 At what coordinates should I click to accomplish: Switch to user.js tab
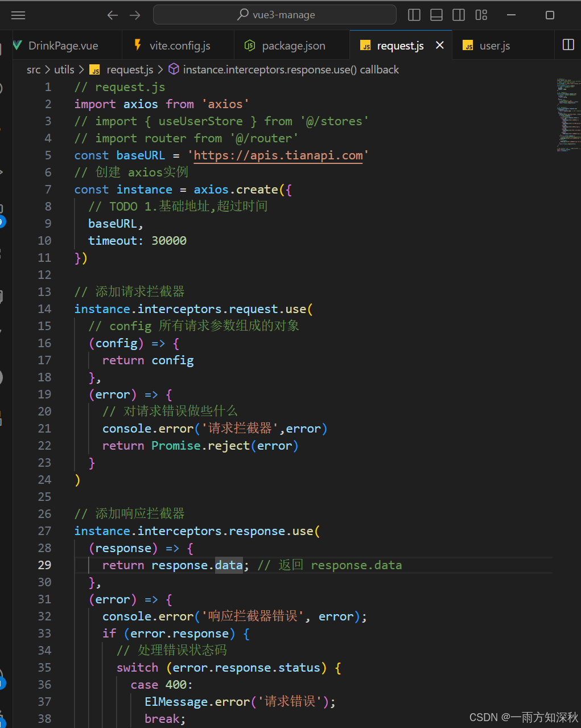pos(495,46)
